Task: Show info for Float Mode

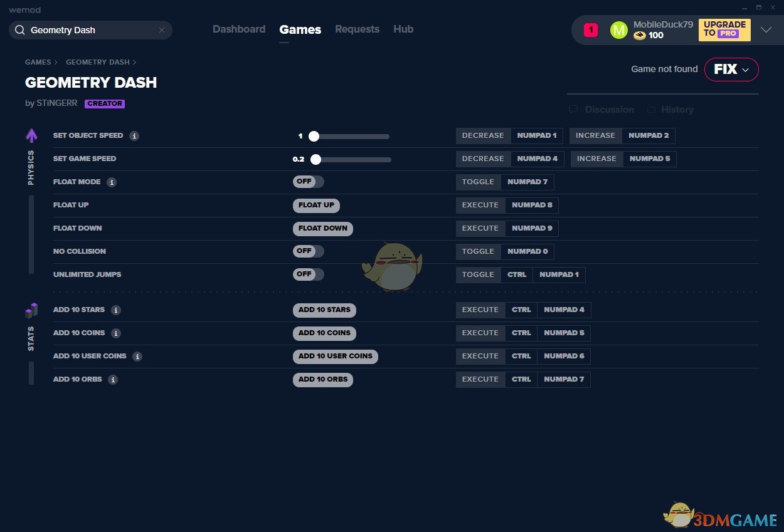Action: [x=112, y=182]
